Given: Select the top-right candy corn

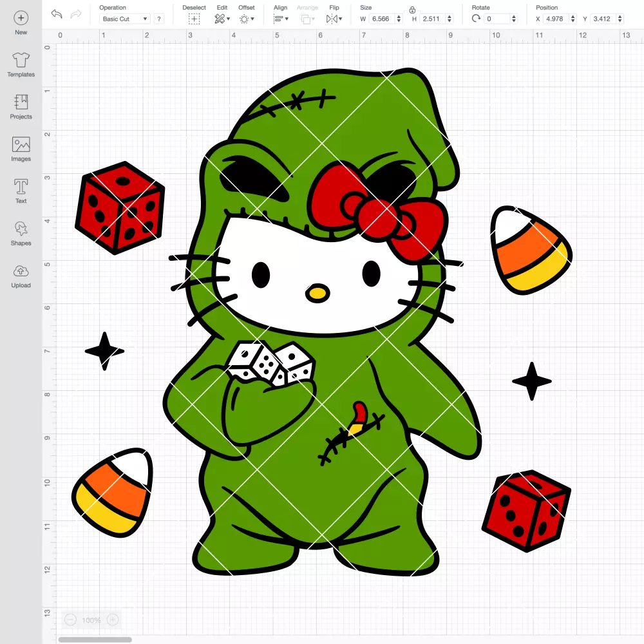Looking at the screenshot, I should click(x=530, y=251).
